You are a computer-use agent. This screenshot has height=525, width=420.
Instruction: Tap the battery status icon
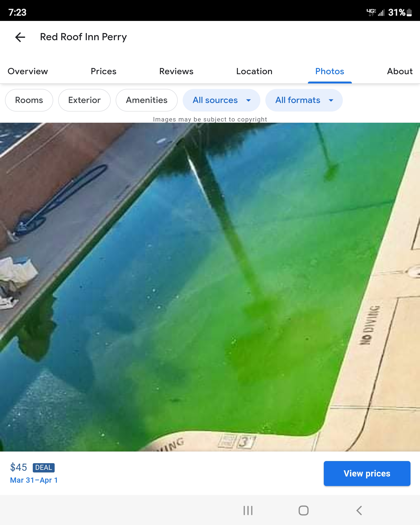pyautogui.click(x=409, y=12)
